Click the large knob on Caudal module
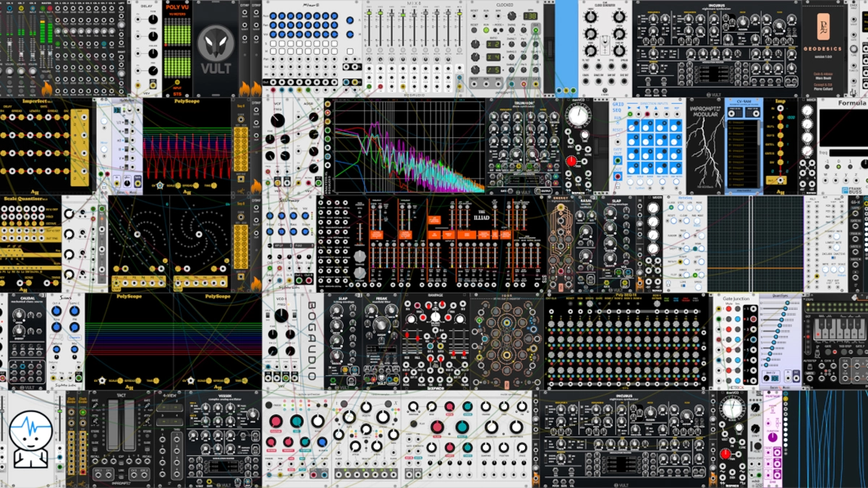Screen dimensions: 868x488 coord(20,317)
